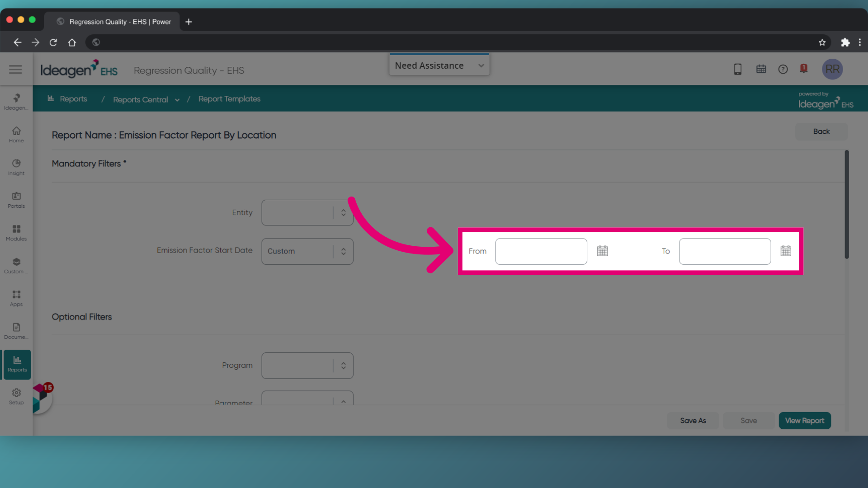Open Setup in the sidebar
Image resolution: width=868 pixels, height=488 pixels.
click(16, 397)
